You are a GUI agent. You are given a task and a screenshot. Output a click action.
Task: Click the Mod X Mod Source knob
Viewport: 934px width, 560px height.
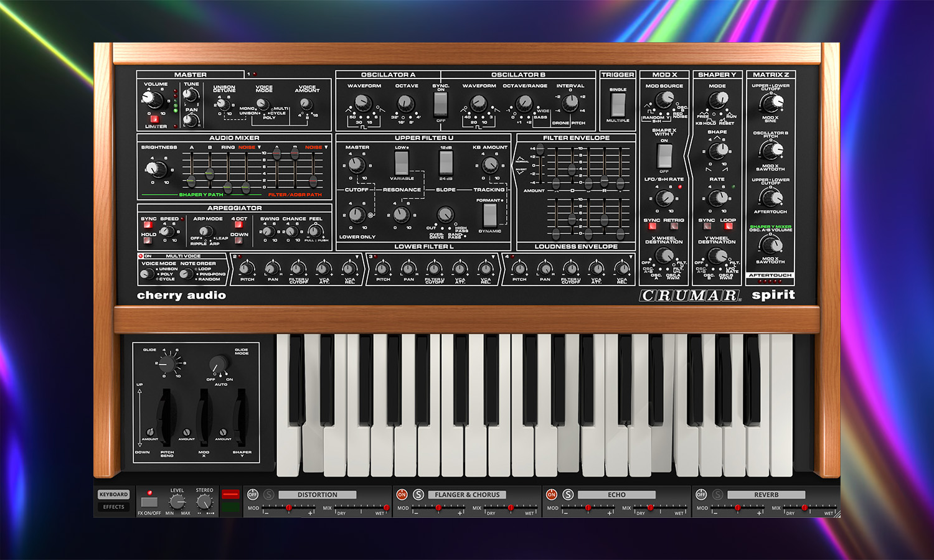click(x=665, y=99)
